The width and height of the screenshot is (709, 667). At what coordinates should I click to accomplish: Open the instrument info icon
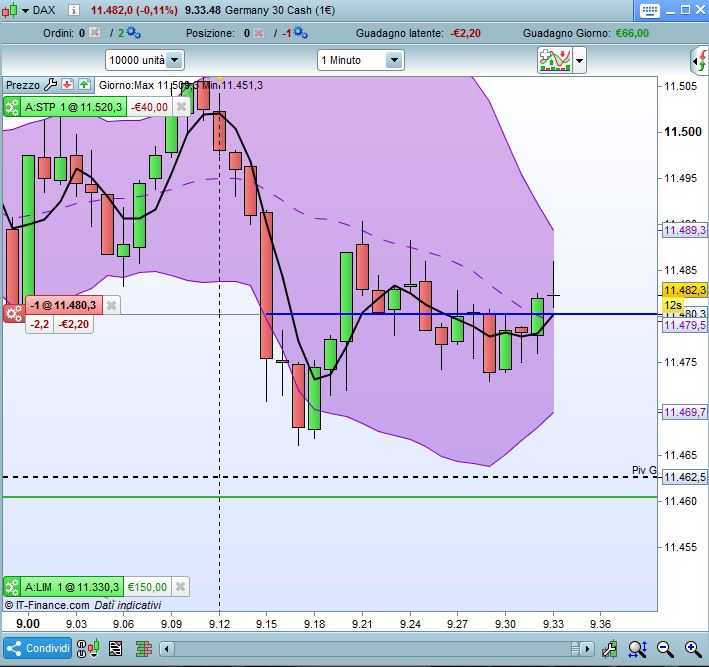click(x=73, y=10)
